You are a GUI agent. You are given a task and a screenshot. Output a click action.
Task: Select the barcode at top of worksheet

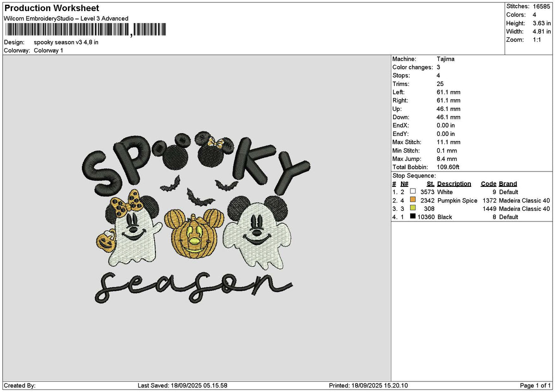pyautogui.click(x=85, y=30)
